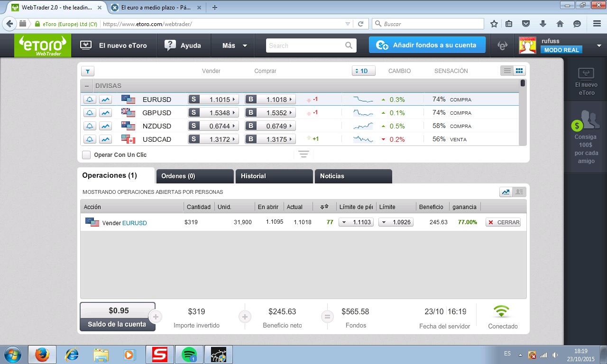This screenshot has height=364, width=607.
Task: Focus the Firefox Buscar search field
Action: 429,24
